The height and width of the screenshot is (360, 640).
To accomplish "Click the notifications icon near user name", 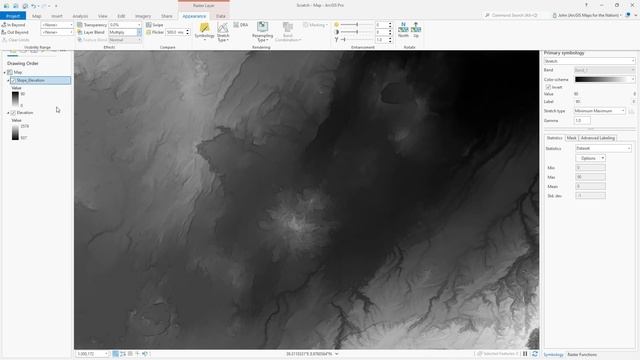I will [x=628, y=15].
